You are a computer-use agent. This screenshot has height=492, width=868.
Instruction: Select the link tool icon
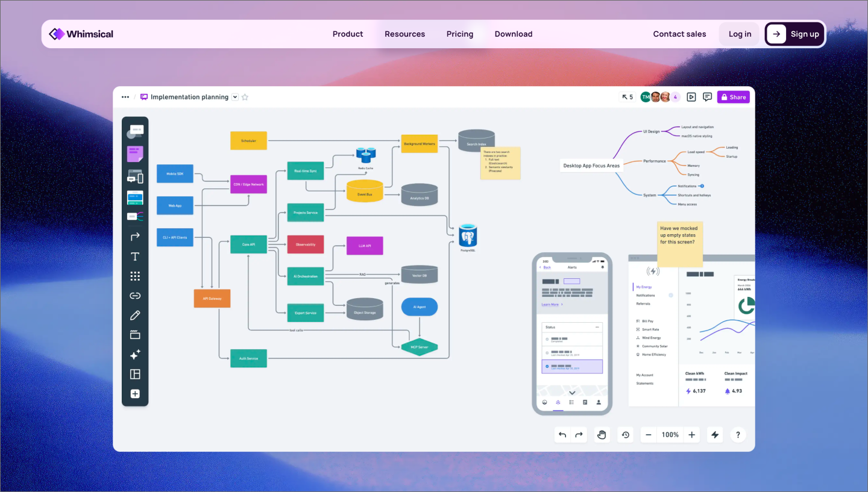point(135,296)
